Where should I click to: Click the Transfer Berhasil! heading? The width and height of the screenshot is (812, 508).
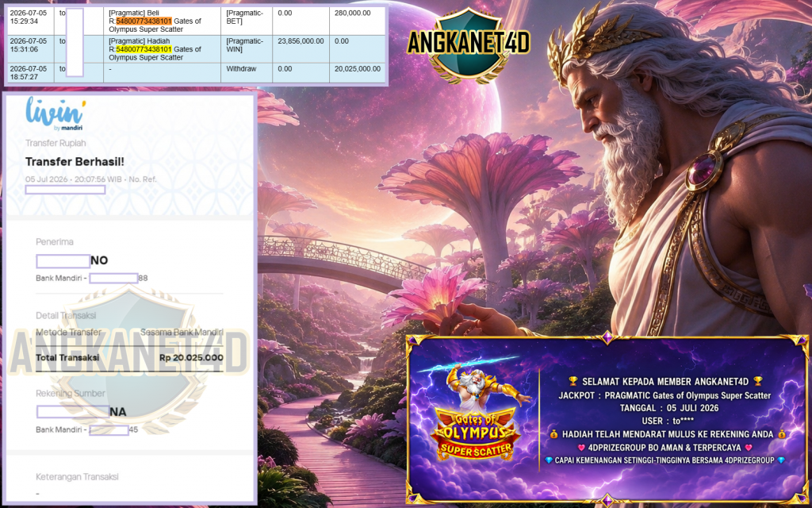75,162
